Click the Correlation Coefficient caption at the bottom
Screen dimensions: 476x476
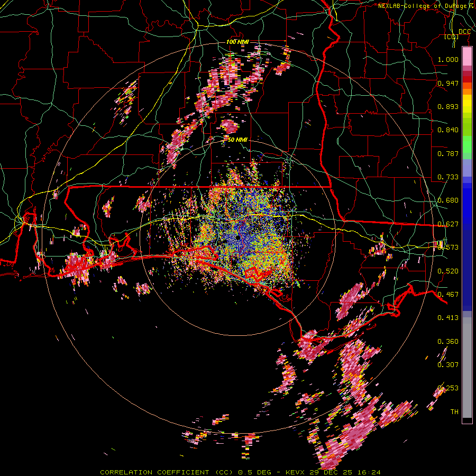pos(240,472)
